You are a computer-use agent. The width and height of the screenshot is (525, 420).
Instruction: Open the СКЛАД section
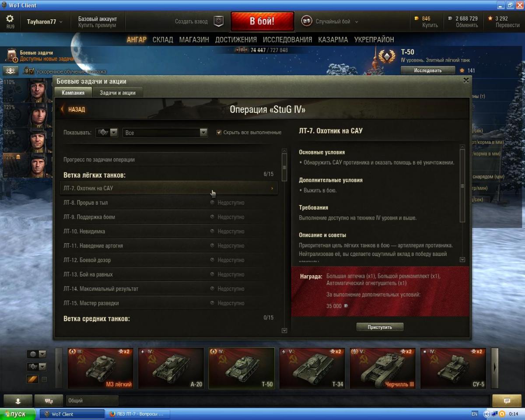point(163,39)
